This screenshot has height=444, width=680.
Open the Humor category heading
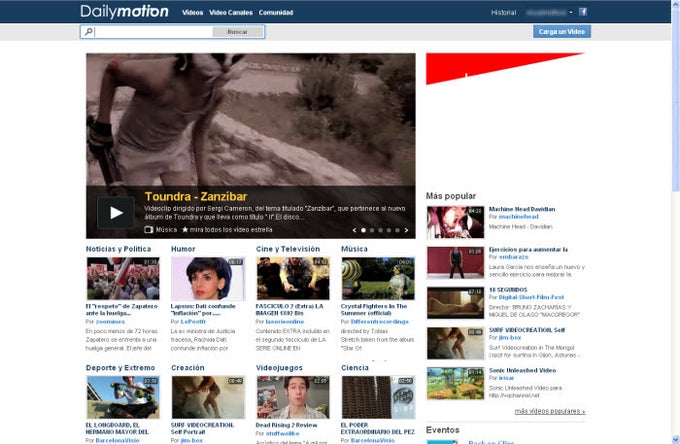coord(183,249)
